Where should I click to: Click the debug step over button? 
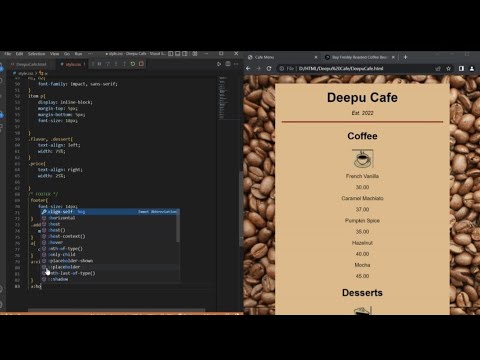(x=108, y=64)
